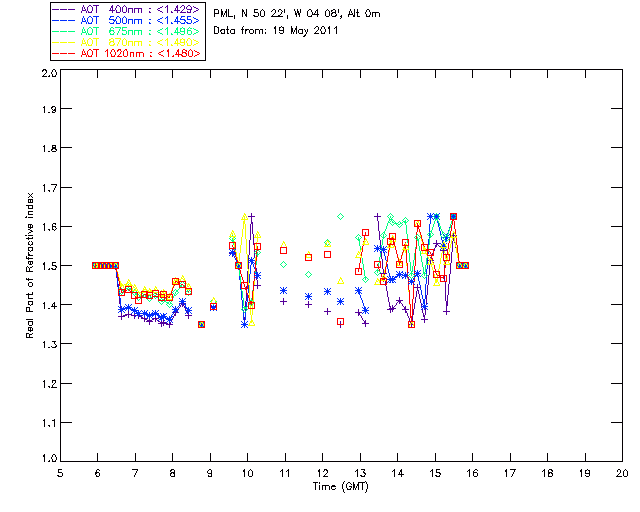Click the x-axis tick label "10"
The image size is (640, 512).
tap(247, 473)
